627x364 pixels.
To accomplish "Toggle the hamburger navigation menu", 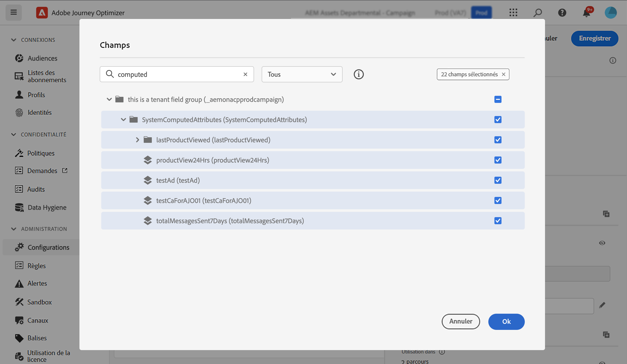I will (x=14, y=12).
